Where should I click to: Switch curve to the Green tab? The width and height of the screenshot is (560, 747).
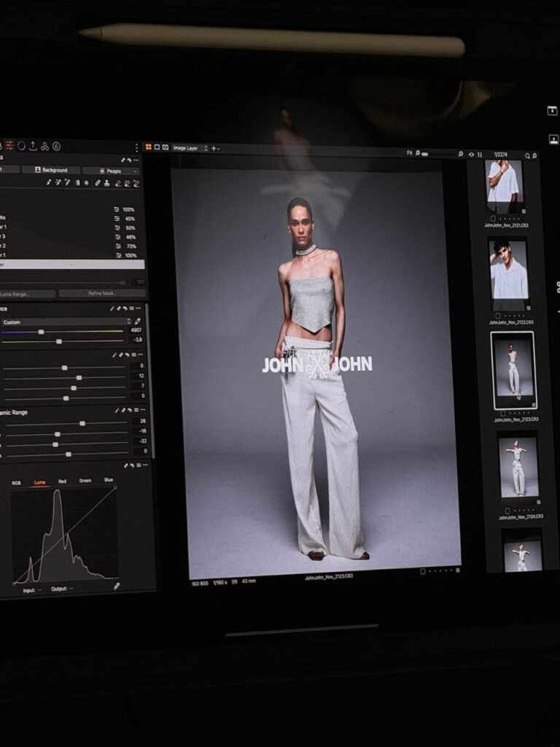pos(85,481)
